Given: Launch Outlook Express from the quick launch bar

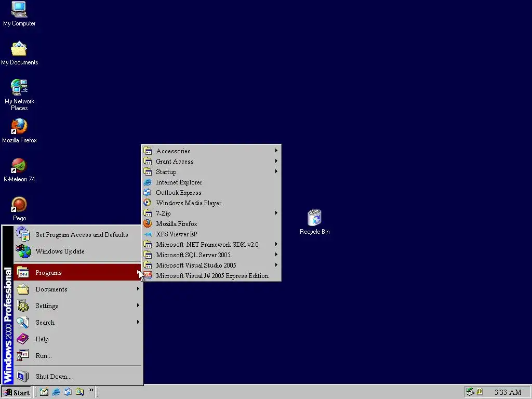Looking at the screenshot, I should [x=68, y=392].
